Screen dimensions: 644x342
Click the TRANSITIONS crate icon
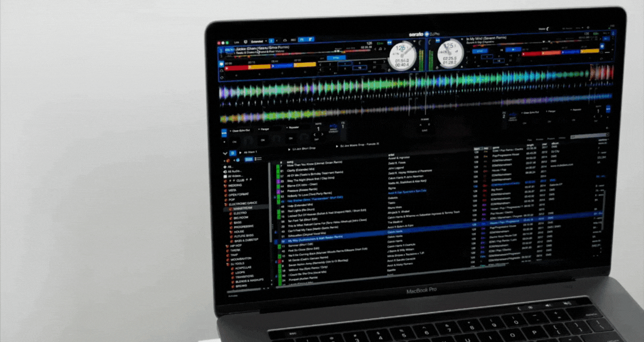tap(232, 278)
